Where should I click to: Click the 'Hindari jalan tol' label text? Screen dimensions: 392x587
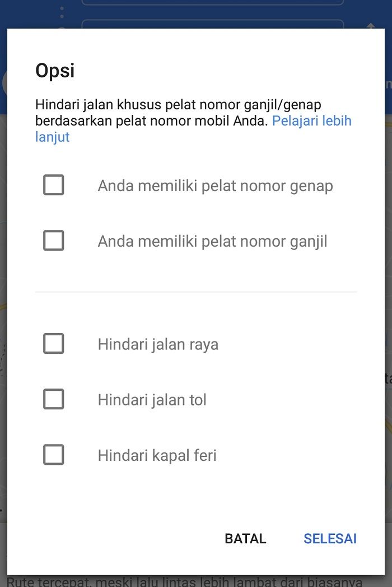coord(152,400)
